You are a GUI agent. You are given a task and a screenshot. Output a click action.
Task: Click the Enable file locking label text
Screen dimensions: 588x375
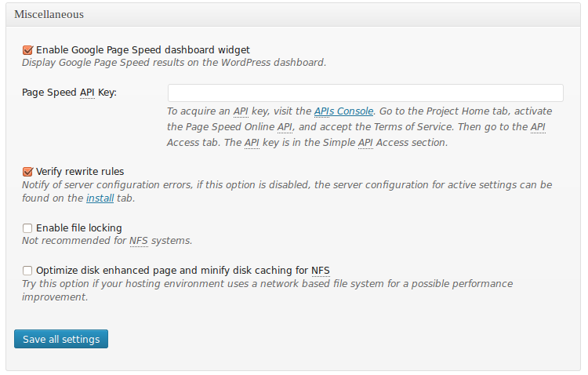click(x=78, y=228)
